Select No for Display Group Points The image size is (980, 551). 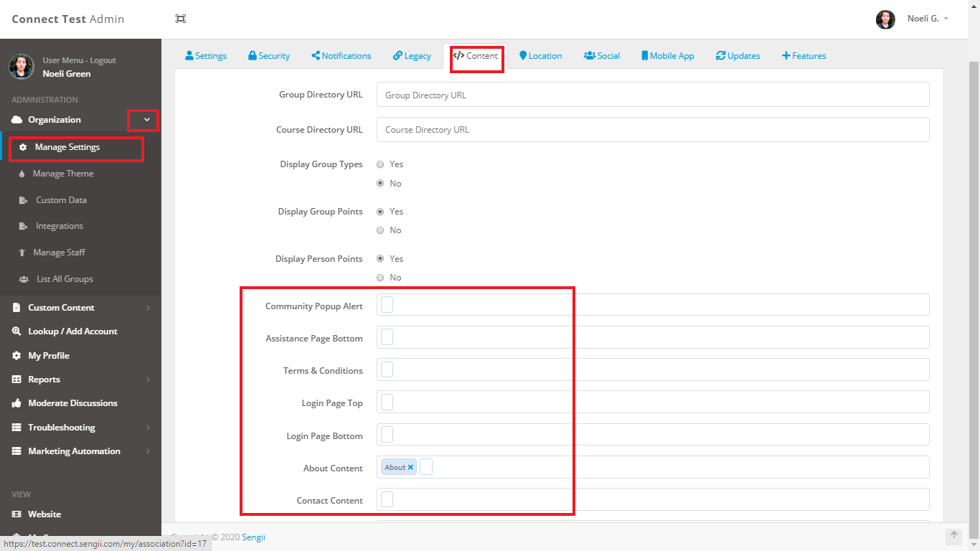[381, 230]
